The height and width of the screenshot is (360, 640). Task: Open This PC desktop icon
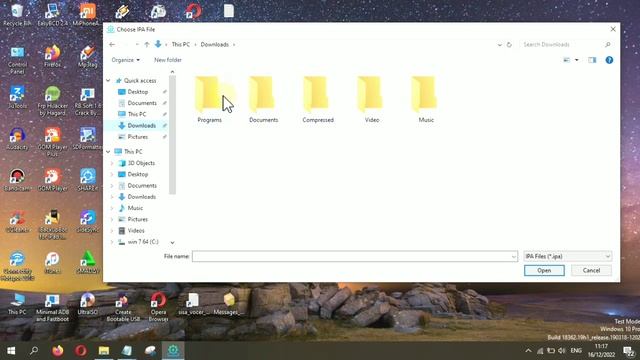17,304
